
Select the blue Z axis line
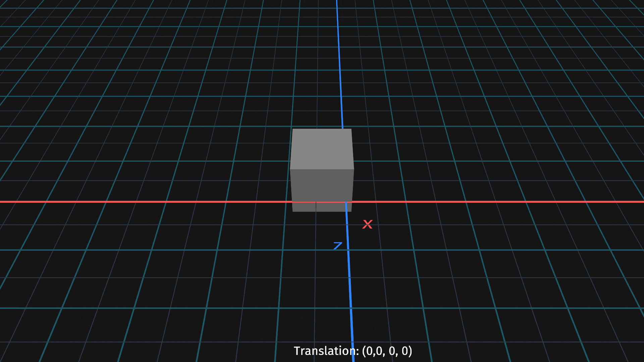click(351, 295)
